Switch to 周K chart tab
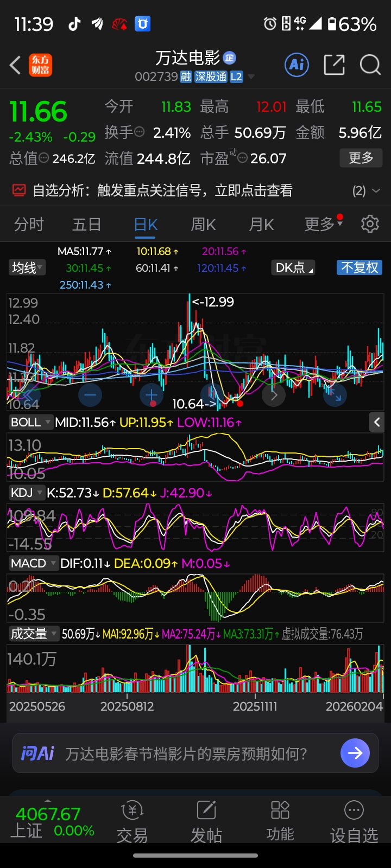The height and width of the screenshot is (868, 391). tap(203, 224)
